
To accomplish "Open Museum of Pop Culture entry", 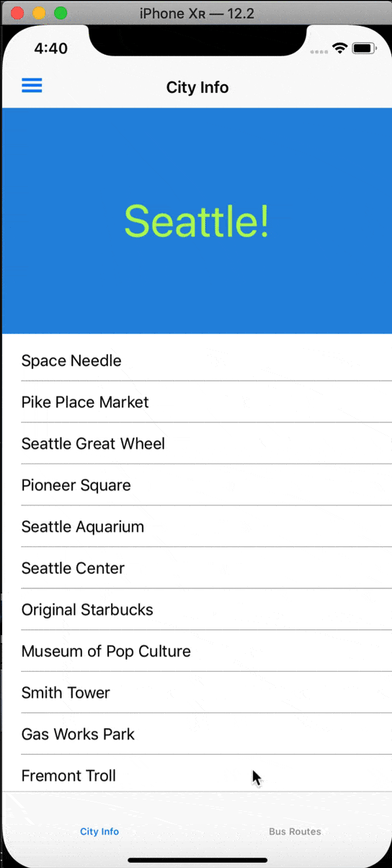I will coord(197,651).
